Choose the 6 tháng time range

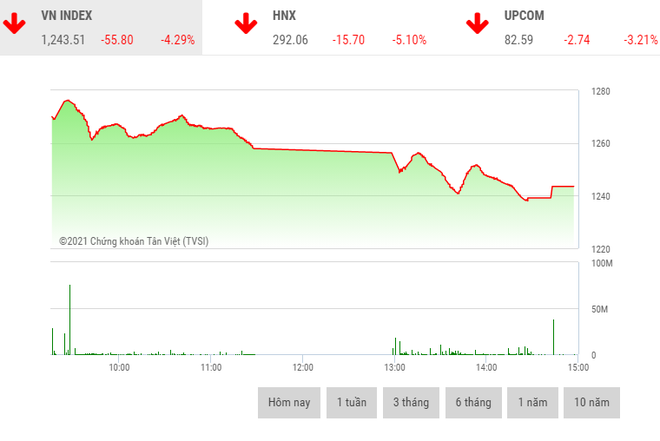coord(473,402)
